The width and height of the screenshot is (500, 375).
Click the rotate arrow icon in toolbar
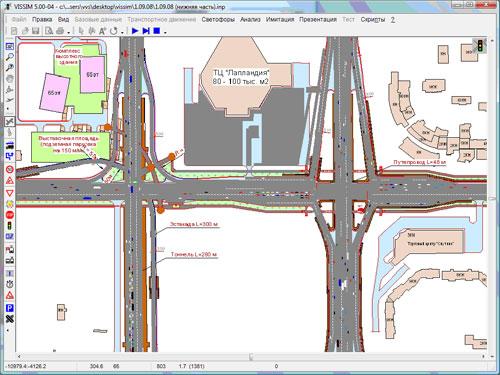point(114,31)
